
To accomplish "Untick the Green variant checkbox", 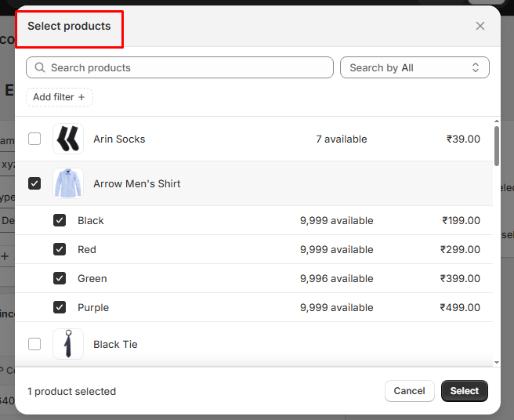I will (x=60, y=278).
